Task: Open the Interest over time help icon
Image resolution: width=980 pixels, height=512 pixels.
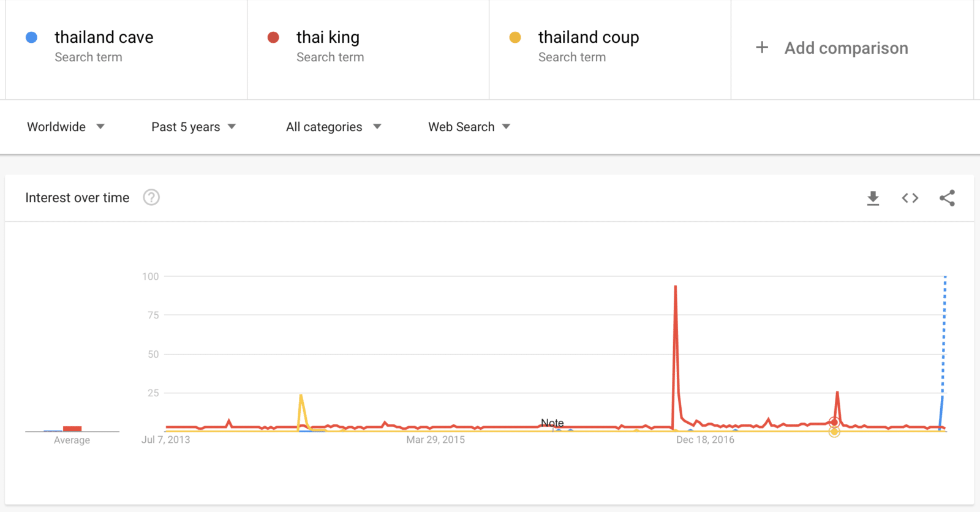Action: [x=151, y=197]
